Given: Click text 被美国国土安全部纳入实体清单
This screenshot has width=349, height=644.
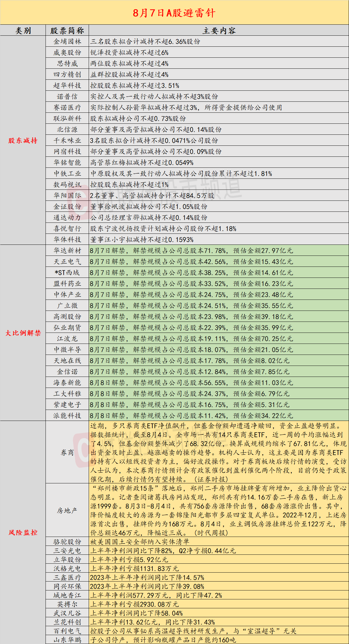Looking at the screenshot, I should click(x=140, y=542).
